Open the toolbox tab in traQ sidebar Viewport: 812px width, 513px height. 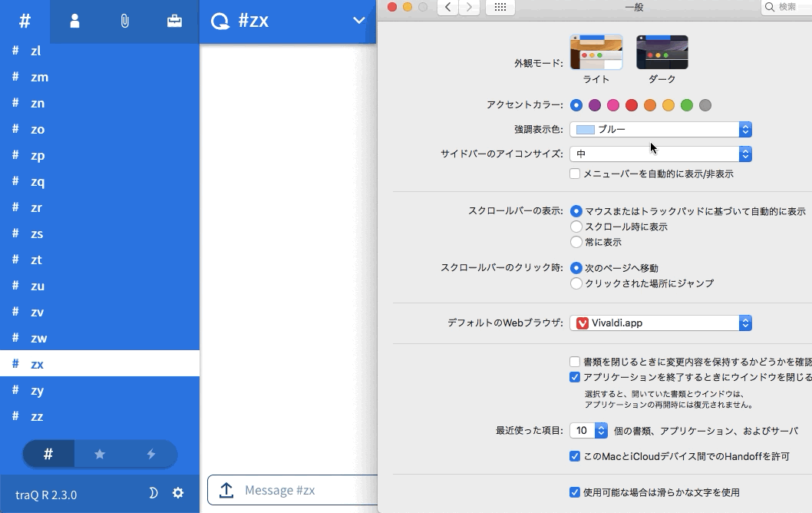174,22
